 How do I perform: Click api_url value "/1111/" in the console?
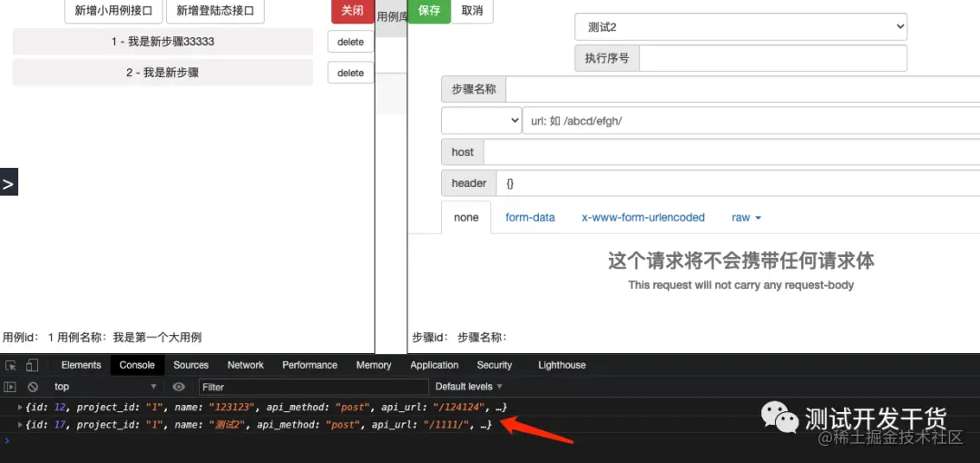point(446,425)
